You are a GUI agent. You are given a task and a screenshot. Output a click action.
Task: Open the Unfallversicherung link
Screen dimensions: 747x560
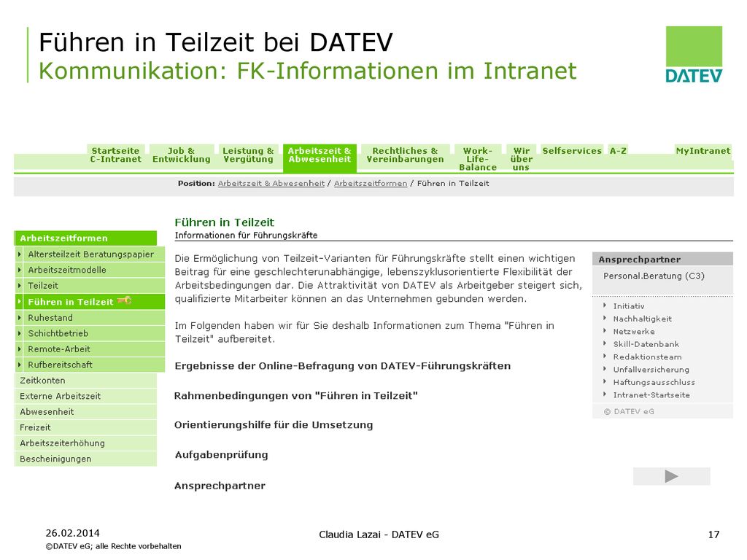[651, 370]
